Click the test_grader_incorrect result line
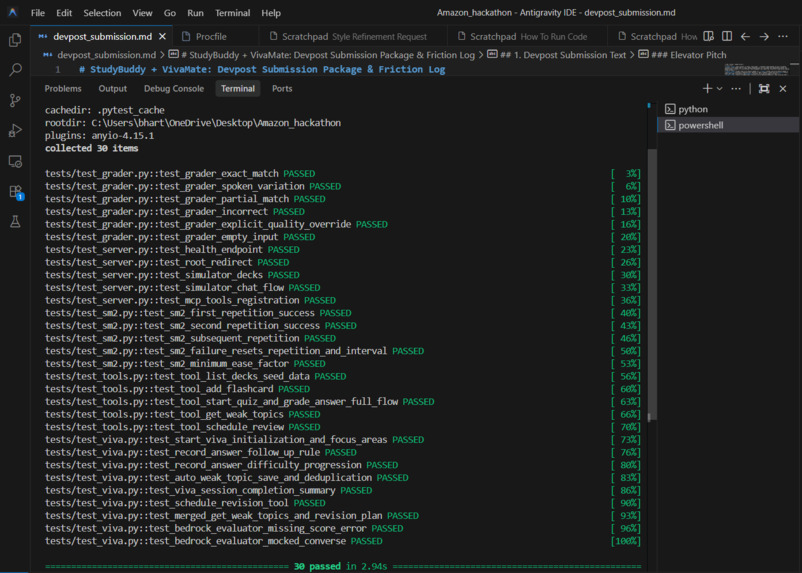 (175, 212)
